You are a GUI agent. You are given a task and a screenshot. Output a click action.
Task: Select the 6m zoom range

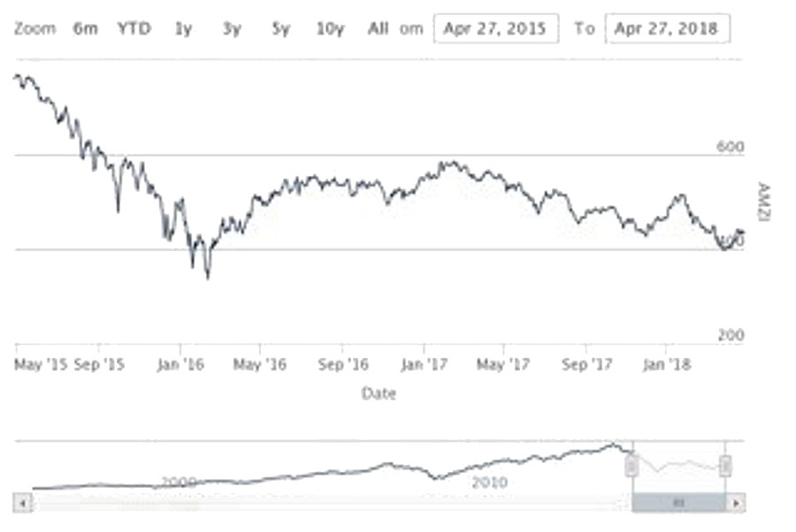[x=85, y=28]
